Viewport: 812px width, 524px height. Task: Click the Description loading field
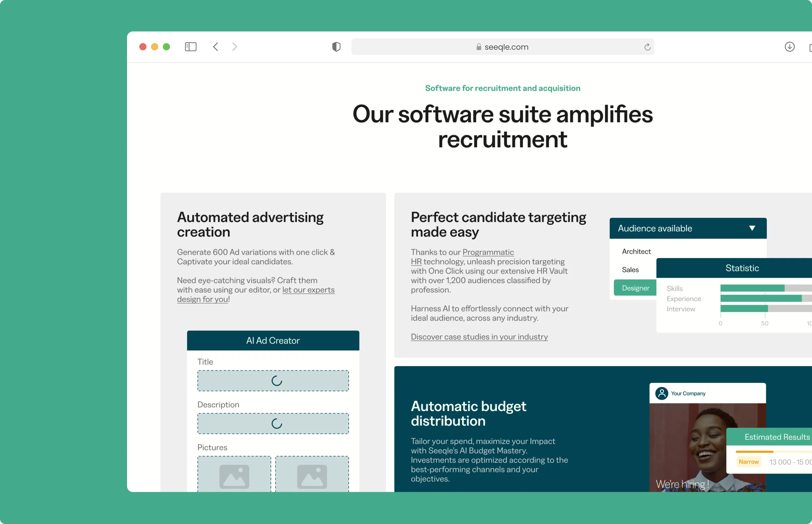tap(273, 424)
